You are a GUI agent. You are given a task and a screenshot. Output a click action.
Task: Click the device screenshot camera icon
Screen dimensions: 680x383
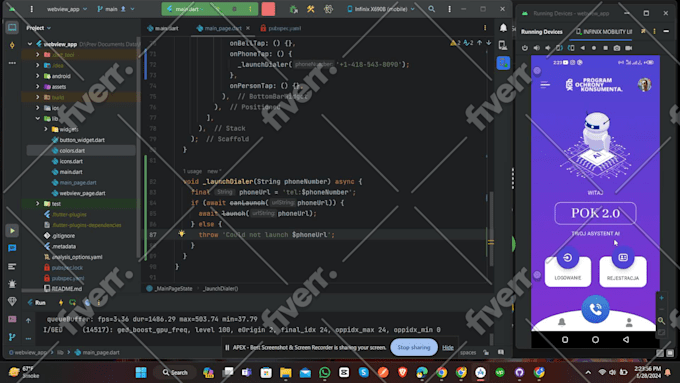coord(617,48)
